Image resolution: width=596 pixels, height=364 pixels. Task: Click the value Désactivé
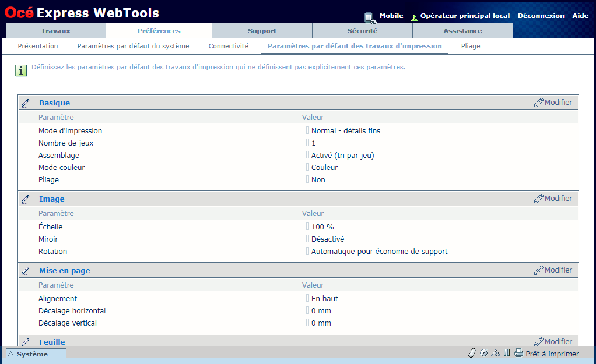[x=328, y=239]
